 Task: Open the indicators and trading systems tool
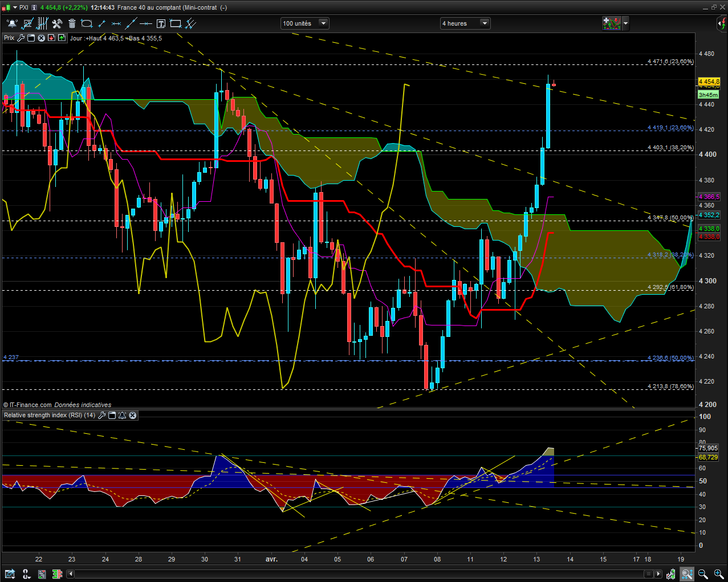[27, 23]
